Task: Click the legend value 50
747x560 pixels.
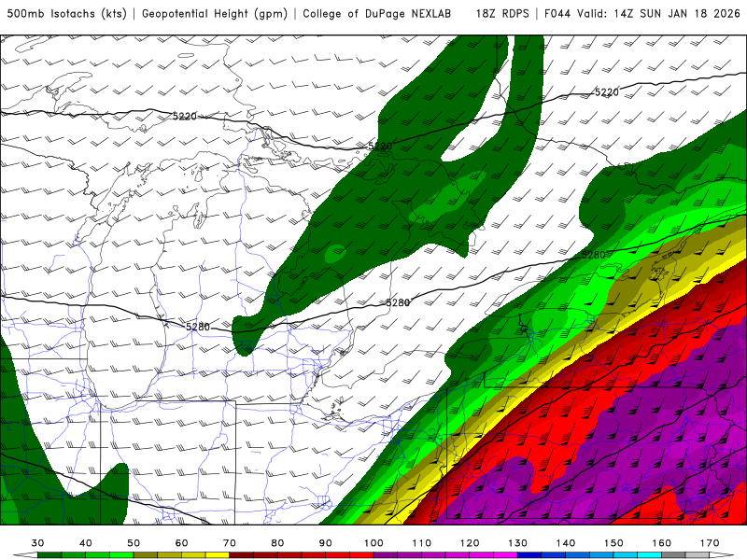Action: coord(134,543)
